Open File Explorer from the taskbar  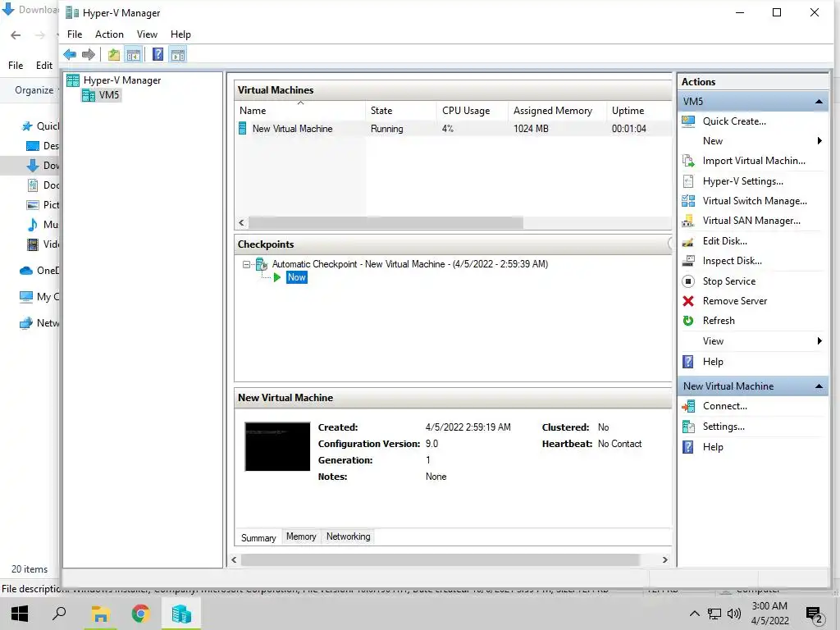pyautogui.click(x=100, y=614)
